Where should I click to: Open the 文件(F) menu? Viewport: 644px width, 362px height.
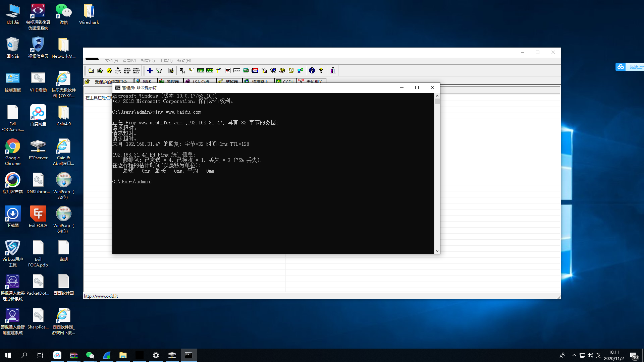pyautogui.click(x=111, y=61)
